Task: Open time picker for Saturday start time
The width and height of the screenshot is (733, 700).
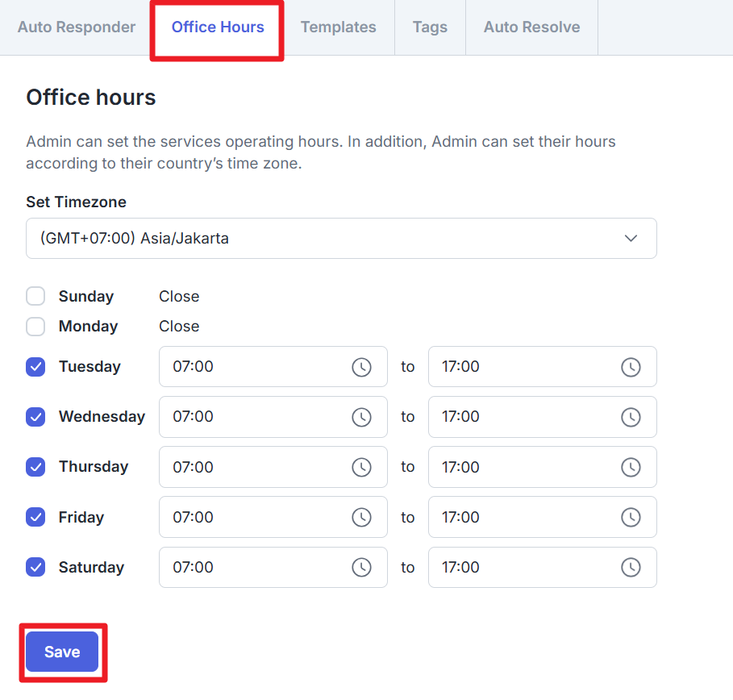Action: 361,567
